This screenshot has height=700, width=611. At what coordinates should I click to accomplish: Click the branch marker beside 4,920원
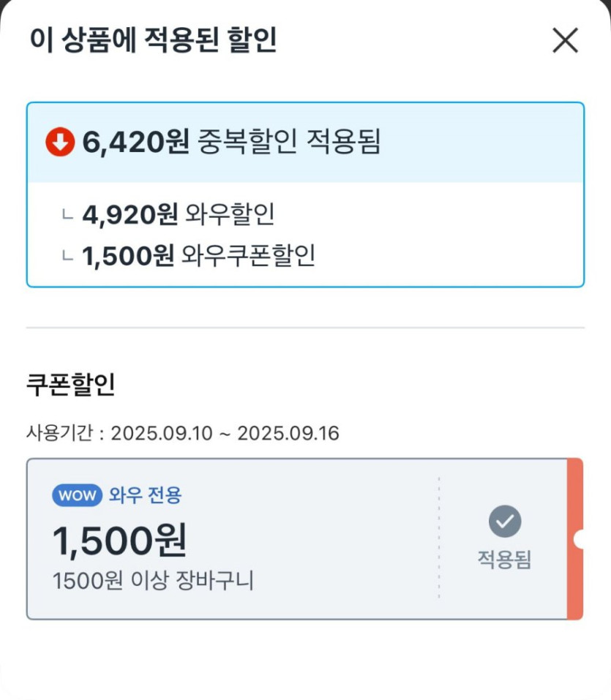point(68,215)
